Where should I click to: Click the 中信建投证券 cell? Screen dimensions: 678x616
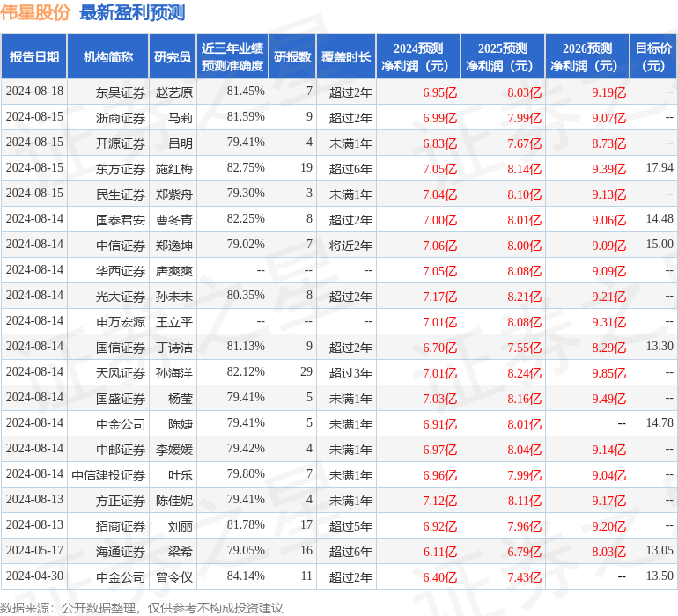(108, 475)
